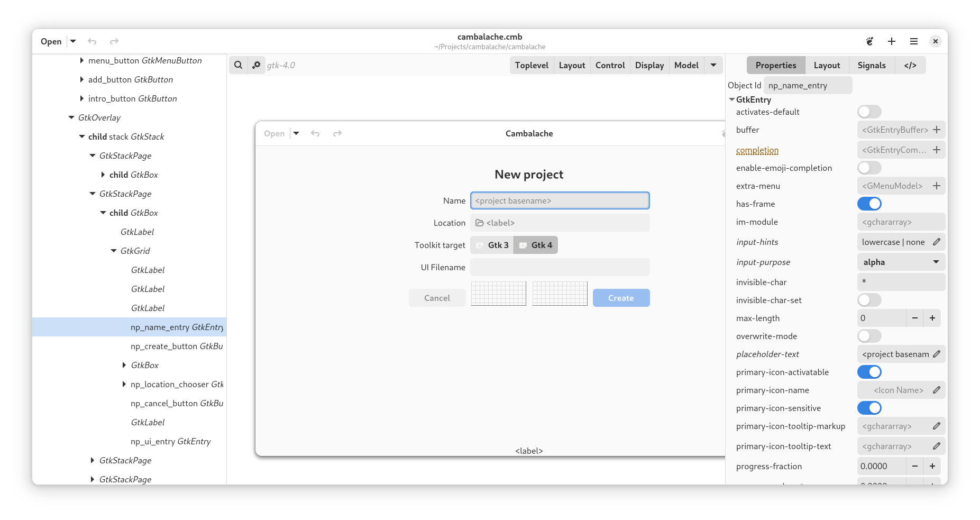Click the search icon in the workspace toolbar
Image resolution: width=980 pixels, height=520 pixels.
[239, 65]
